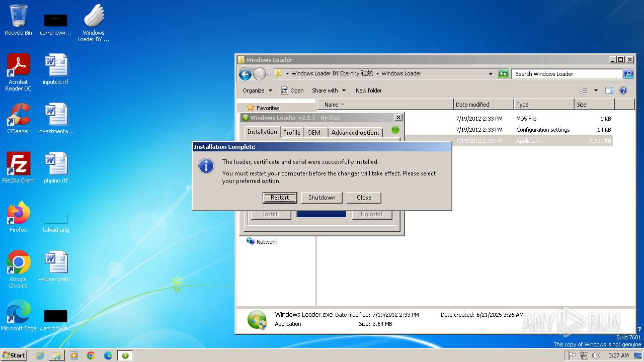The image size is (644, 362).
Task: Sort files by Date modified column
Action: coord(484,105)
